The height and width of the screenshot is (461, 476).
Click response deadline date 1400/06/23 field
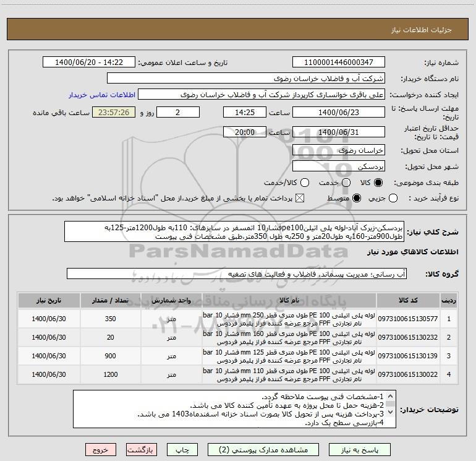(339, 112)
